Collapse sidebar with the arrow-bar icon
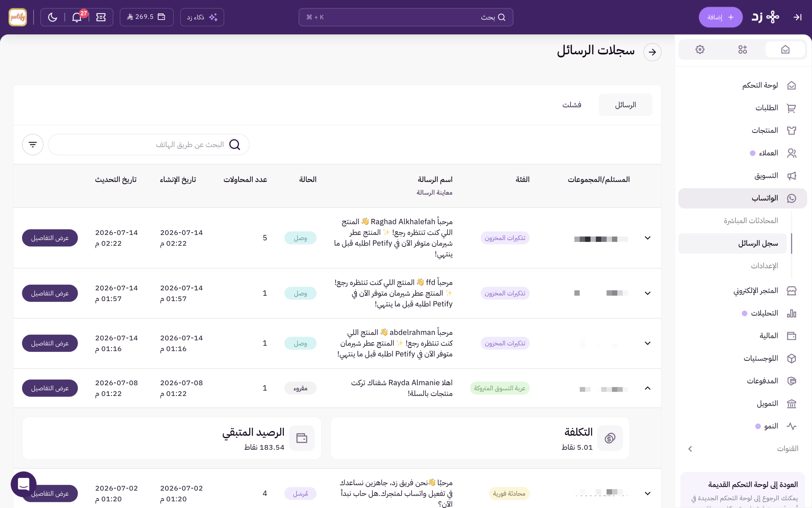Viewport: 812px width, 508px height. pyautogui.click(x=797, y=17)
